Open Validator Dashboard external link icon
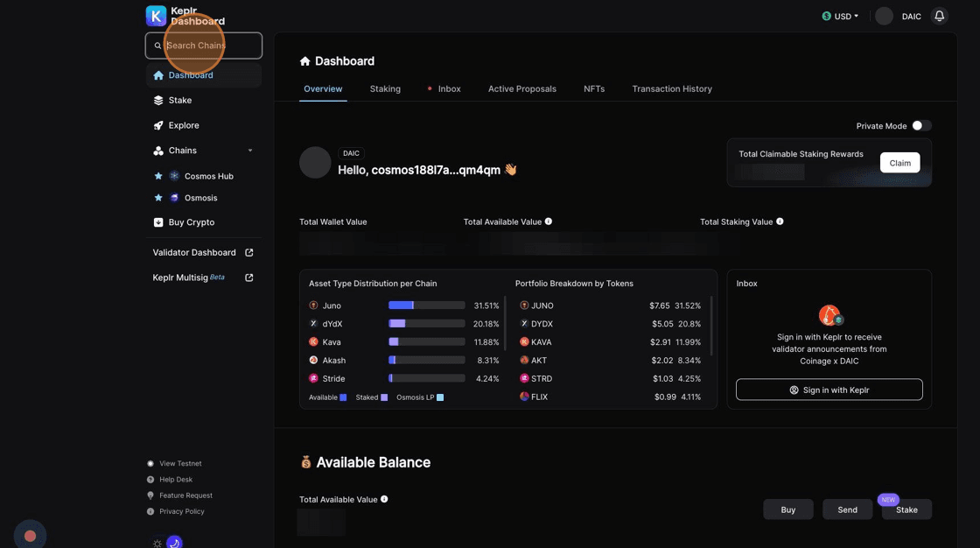Screen dimensions: 980x548 tap(249, 253)
